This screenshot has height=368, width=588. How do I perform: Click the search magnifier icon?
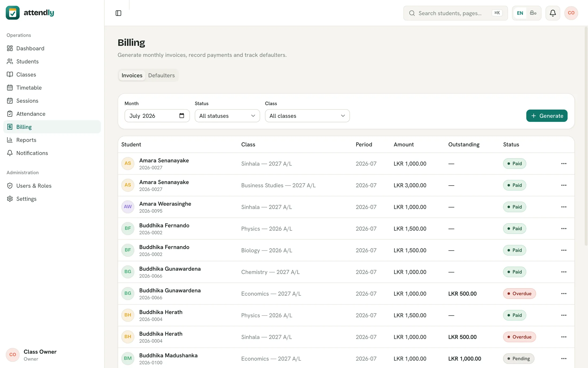412,13
